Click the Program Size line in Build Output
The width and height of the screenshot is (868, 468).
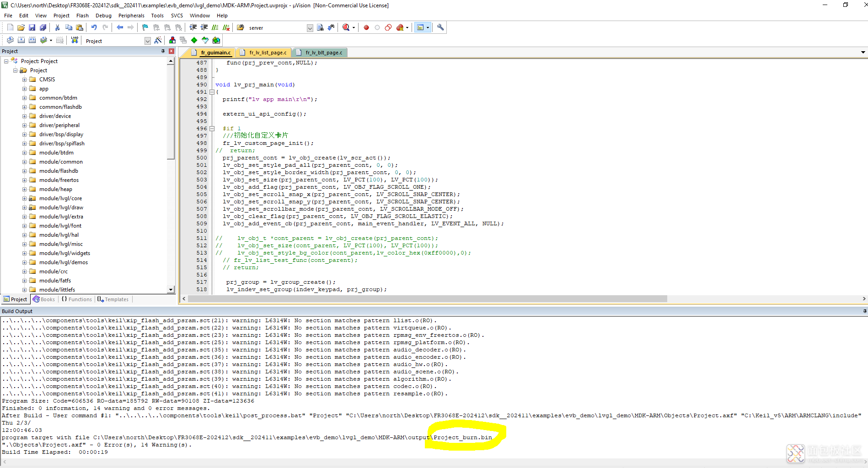pos(128,401)
